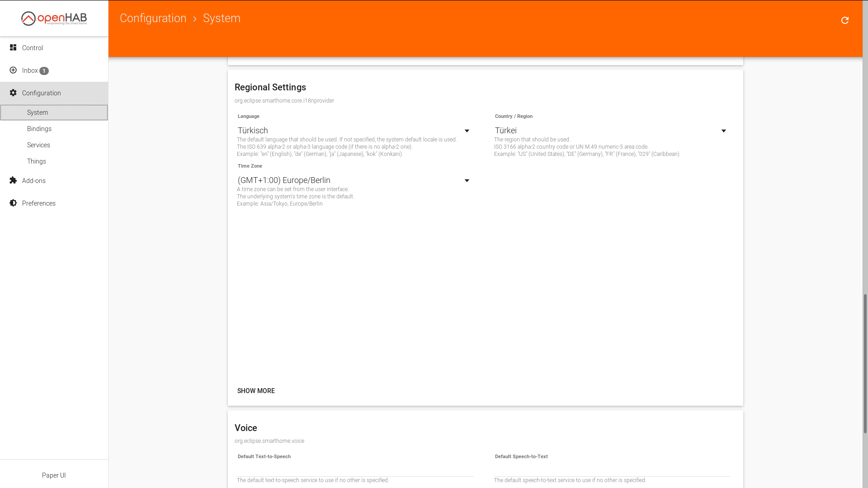Open the Preferences icon
Screen dimensions: 868x488
point(13,203)
